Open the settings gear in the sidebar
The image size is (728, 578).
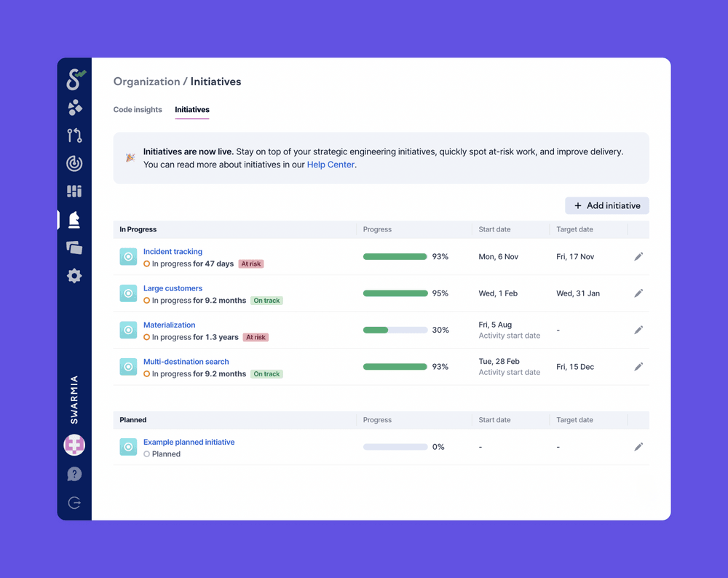pyautogui.click(x=74, y=276)
